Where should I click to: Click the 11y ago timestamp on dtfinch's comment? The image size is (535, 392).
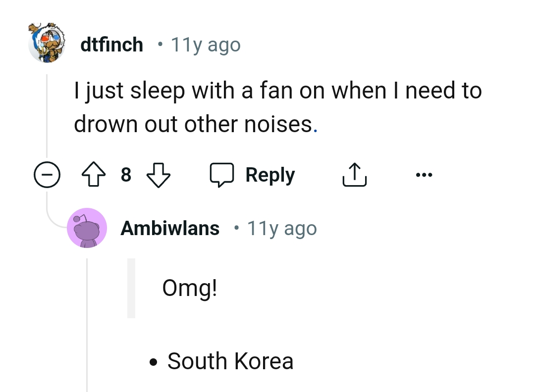(205, 44)
